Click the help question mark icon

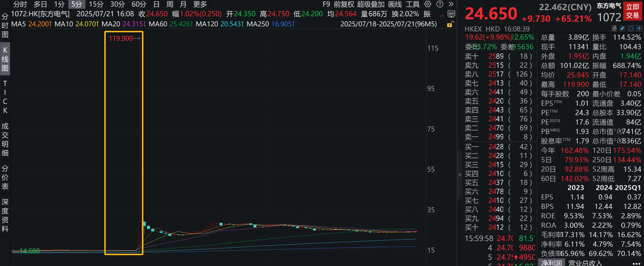[x=440, y=4]
